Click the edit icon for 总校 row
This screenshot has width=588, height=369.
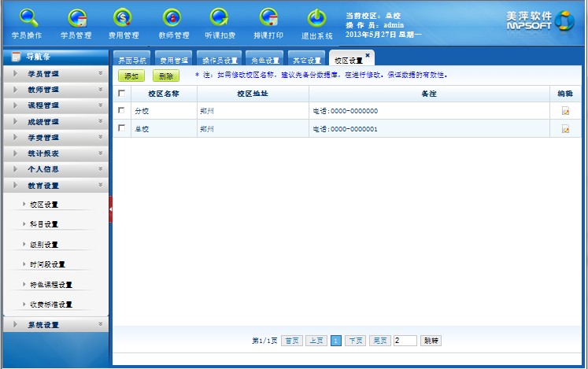[x=565, y=129]
